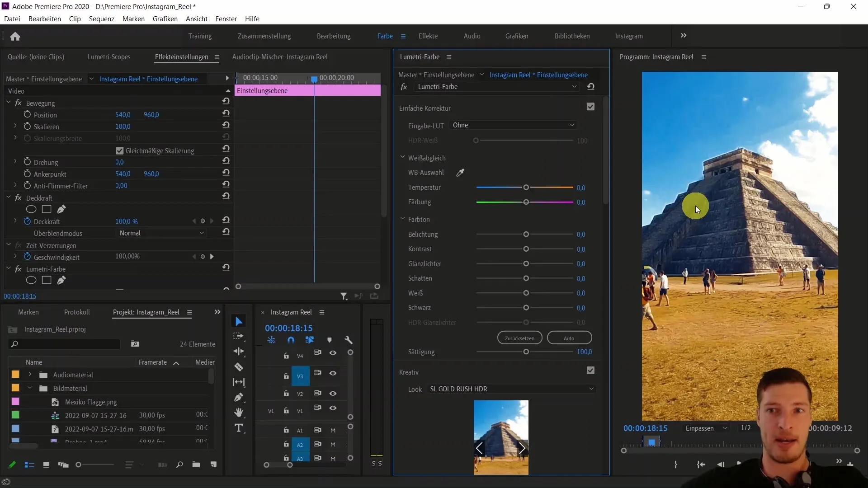
Task: Adjust Temperatur slider handle
Action: coord(526,188)
